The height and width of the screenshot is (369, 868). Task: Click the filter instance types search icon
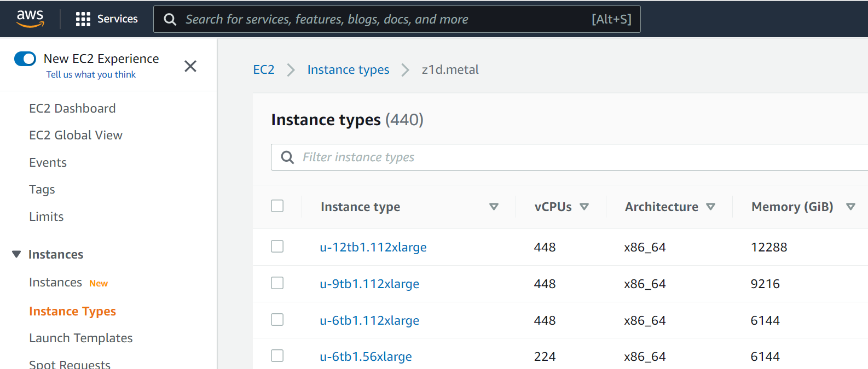(287, 157)
